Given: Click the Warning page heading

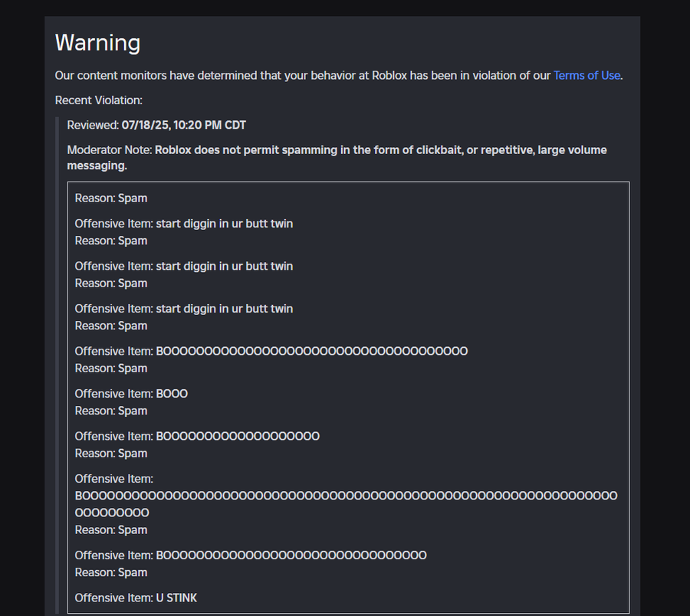Looking at the screenshot, I should 97,42.
